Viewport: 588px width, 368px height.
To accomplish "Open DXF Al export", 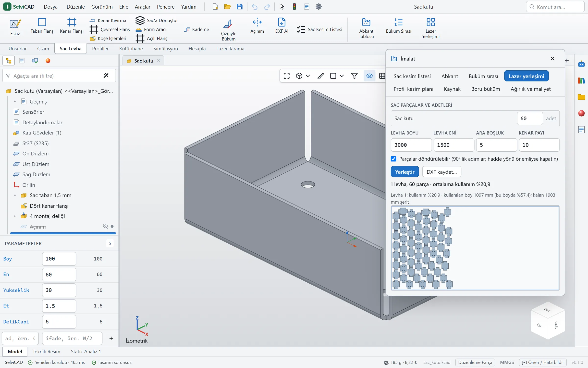I will pyautogui.click(x=282, y=26).
